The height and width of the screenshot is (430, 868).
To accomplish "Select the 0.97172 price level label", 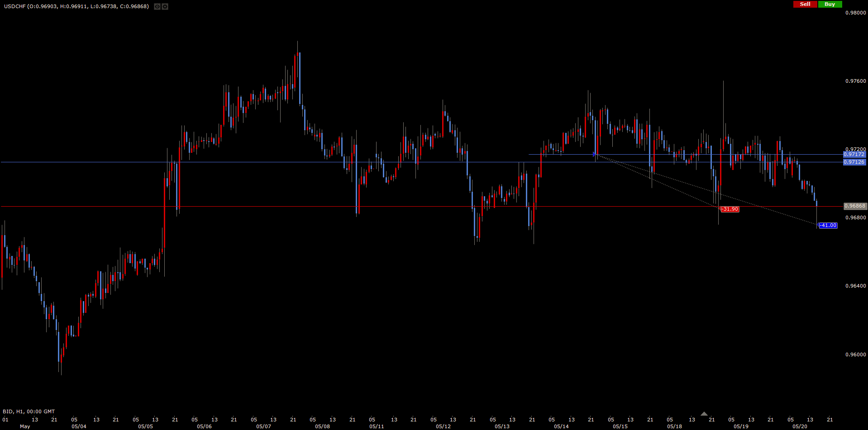I will coord(854,155).
